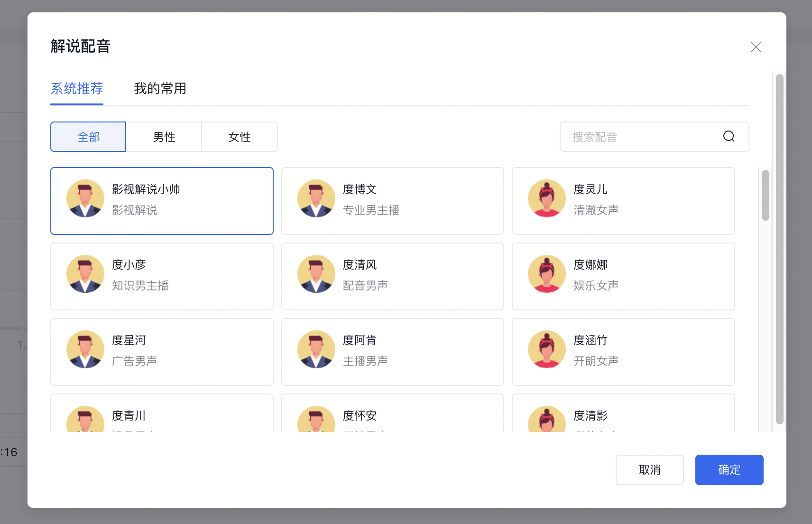The image size is (812, 524).
Task: Click 度博文 voice avatar
Action: [x=316, y=198]
